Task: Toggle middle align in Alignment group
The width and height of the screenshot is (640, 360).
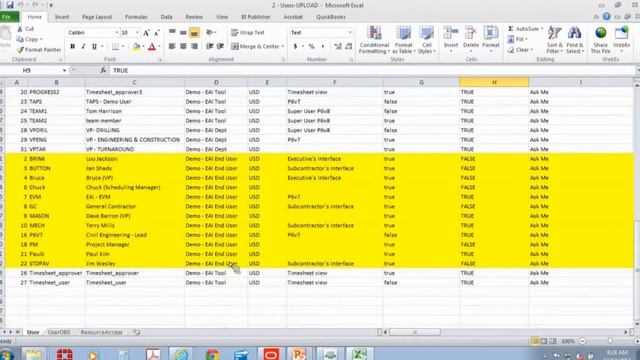Action: coord(183,33)
